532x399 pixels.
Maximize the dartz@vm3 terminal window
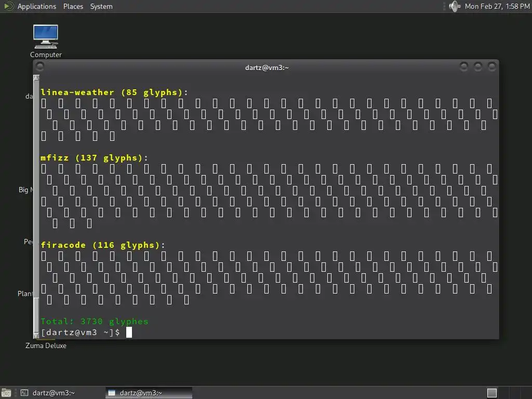pos(478,66)
